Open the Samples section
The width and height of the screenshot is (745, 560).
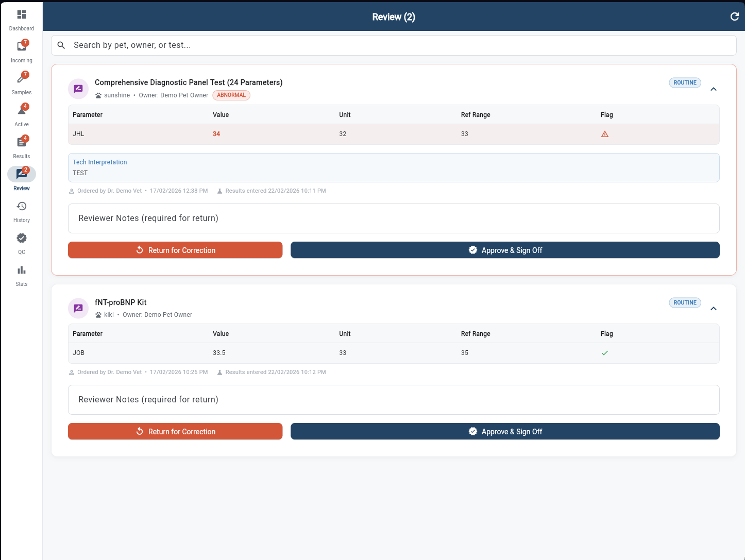[21, 81]
